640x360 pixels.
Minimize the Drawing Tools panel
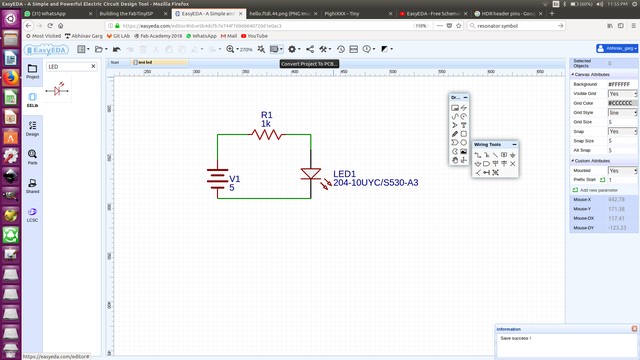pyautogui.click(x=465, y=98)
